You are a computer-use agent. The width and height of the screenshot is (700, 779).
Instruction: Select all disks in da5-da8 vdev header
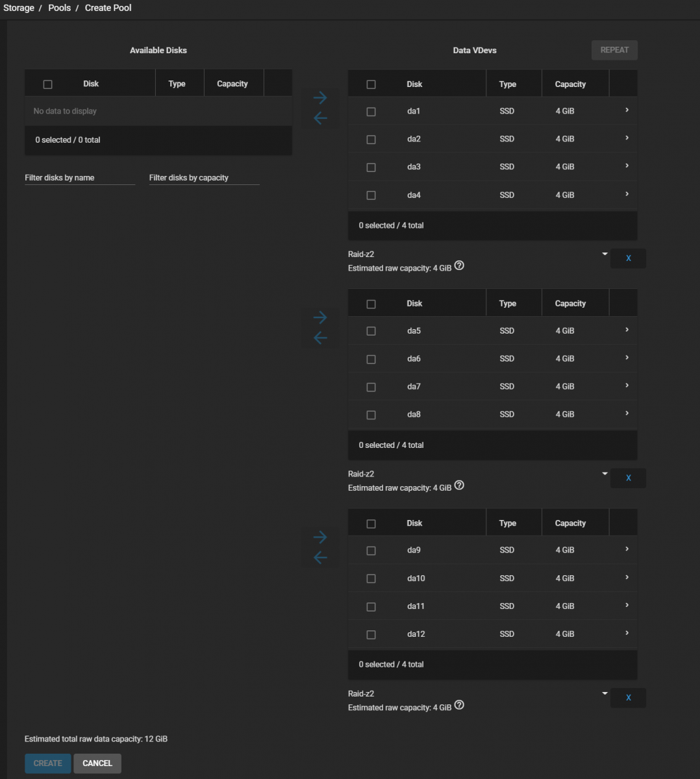pos(371,304)
